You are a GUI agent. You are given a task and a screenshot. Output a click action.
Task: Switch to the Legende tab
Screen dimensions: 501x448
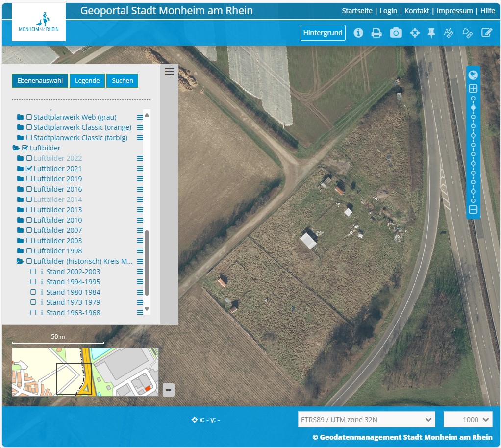point(87,80)
